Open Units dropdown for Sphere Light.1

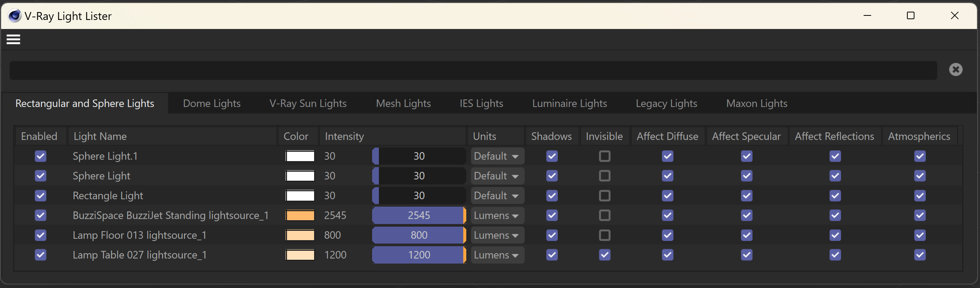[x=497, y=156]
